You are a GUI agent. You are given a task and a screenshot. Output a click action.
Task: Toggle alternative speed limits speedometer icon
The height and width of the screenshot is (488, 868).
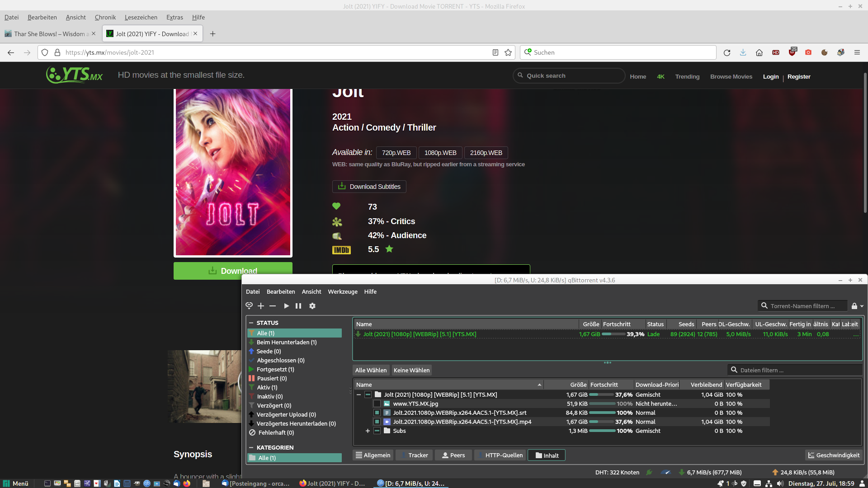[666, 472]
